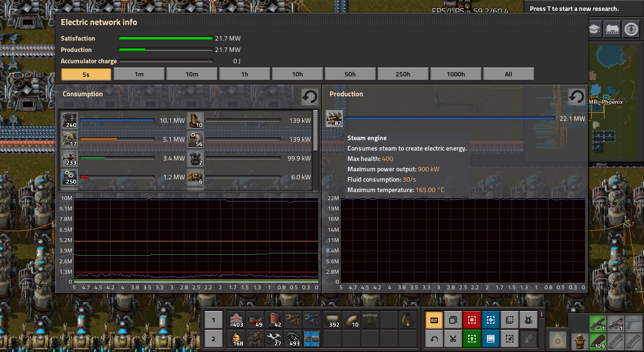Click the '22.1 MW' production value
The height and width of the screenshot is (352, 644).
click(572, 118)
